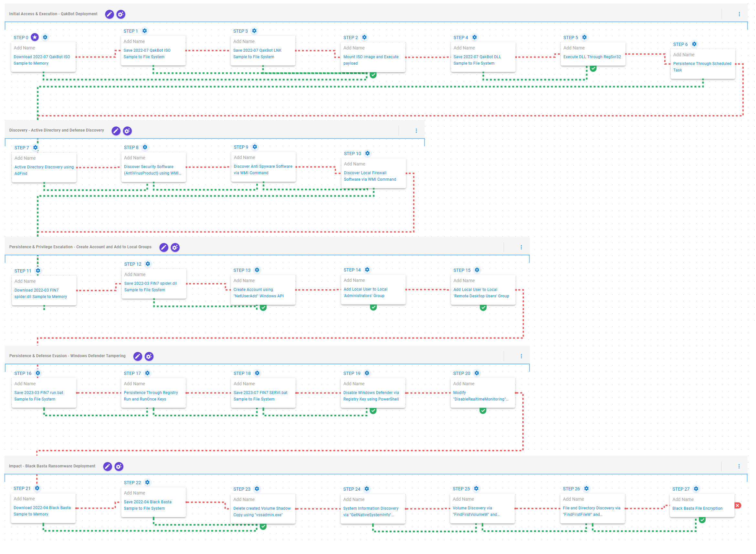Click green checkmark under STEP 2 card
The image size is (756, 554).
tap(373, 75)
